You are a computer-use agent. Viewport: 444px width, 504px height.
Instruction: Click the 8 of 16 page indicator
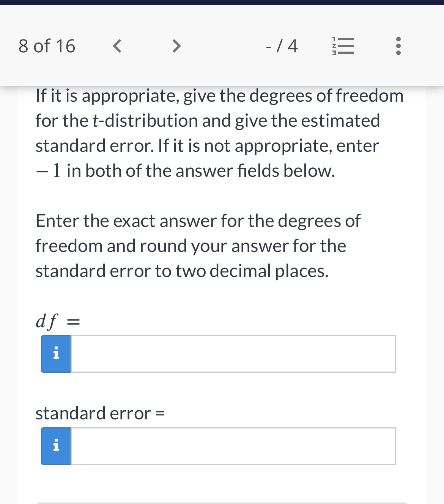47,46
